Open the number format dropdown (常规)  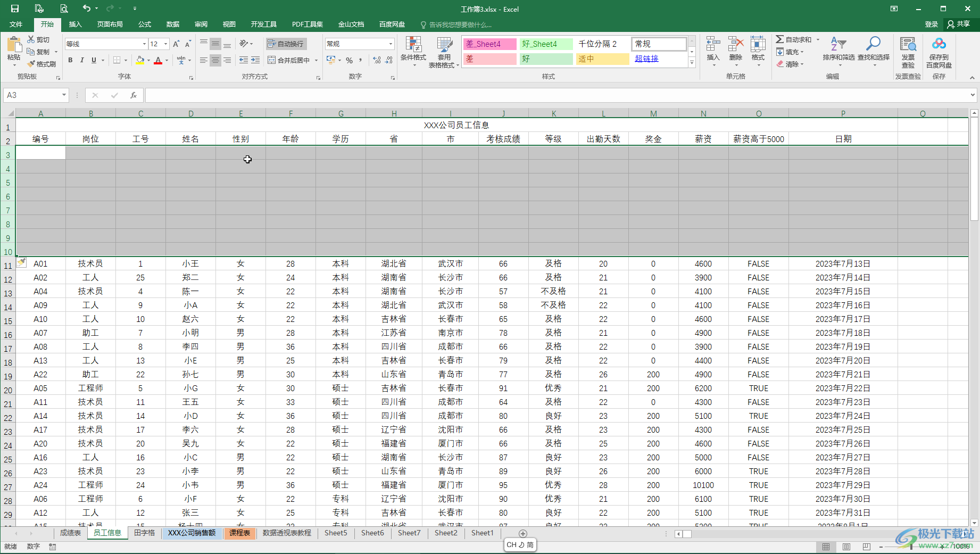(391, 44)
